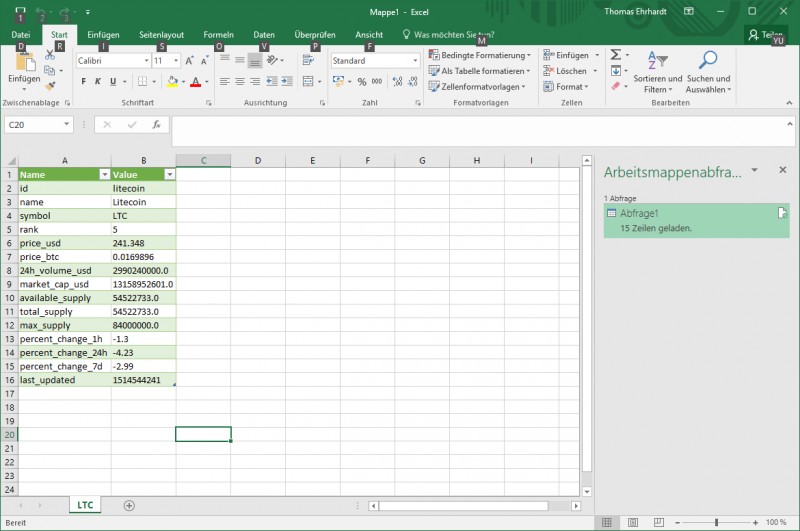Viewport: 800px width, 531px height.
Task: Open Als Tabelle formatieren dropdown
Action: coord(480,71)
